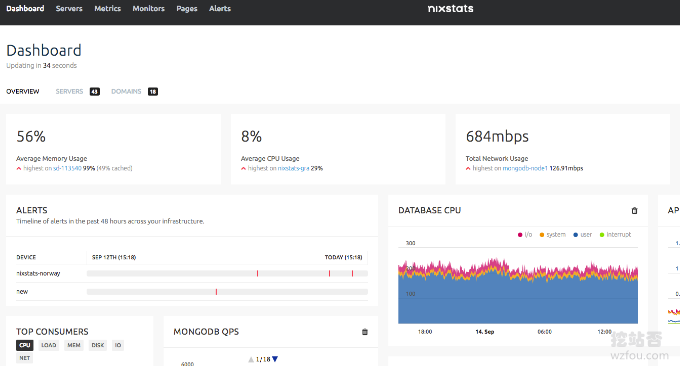The width and height of the screenshot is (680, 366).
Task: Click the 56% memory usage value
Action: click(31, 137)
